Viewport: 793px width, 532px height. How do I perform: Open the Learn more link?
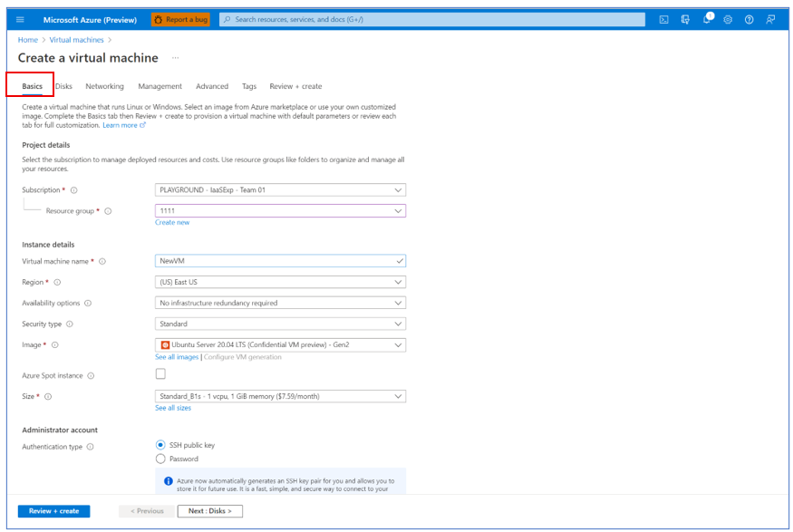120,125
